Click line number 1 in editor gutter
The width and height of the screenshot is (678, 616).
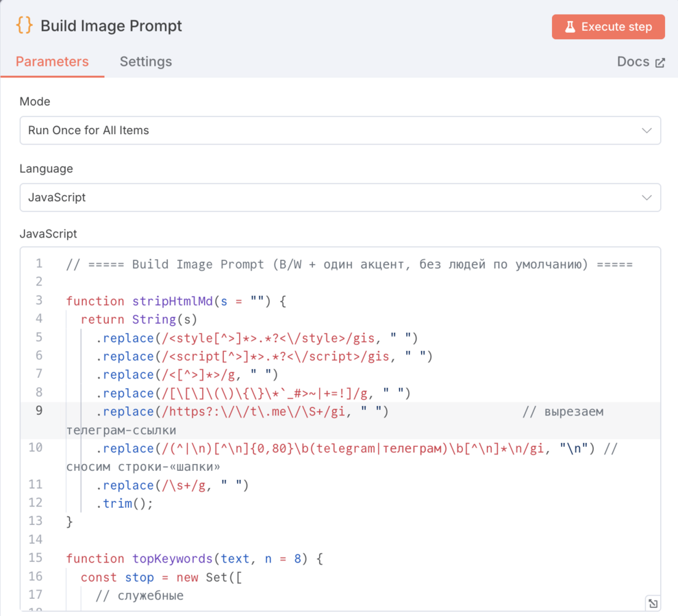point(38,264)
